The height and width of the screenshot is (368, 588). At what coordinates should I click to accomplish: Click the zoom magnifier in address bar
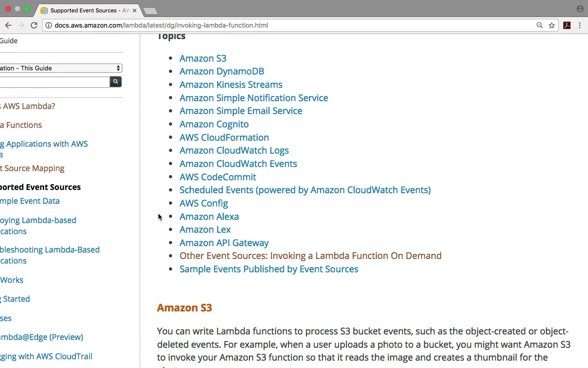tap(540, 25)
